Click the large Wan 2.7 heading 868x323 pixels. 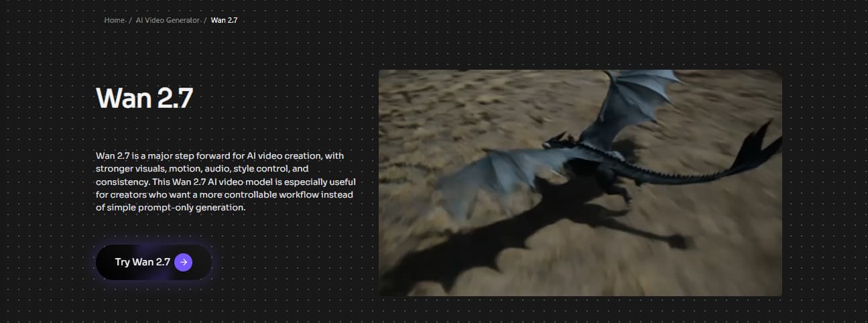pos(145,99)
